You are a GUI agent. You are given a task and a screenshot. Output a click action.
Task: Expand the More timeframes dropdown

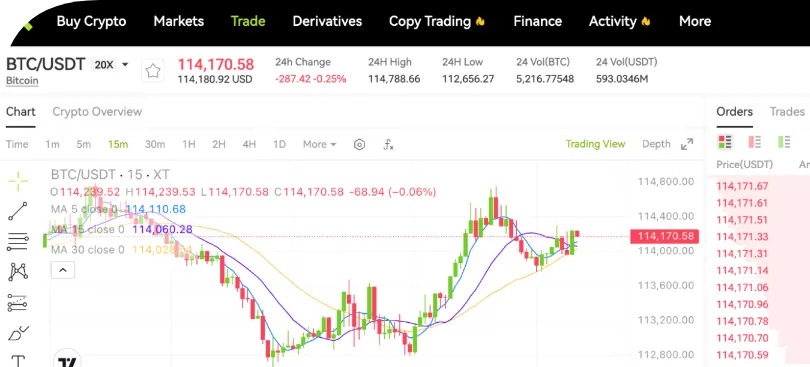(x=319, y=144)
